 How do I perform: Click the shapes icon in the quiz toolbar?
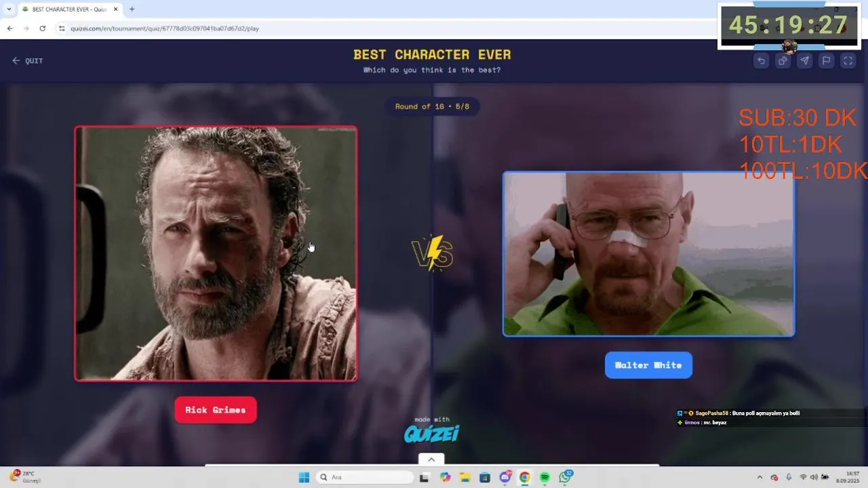(783, 60)
